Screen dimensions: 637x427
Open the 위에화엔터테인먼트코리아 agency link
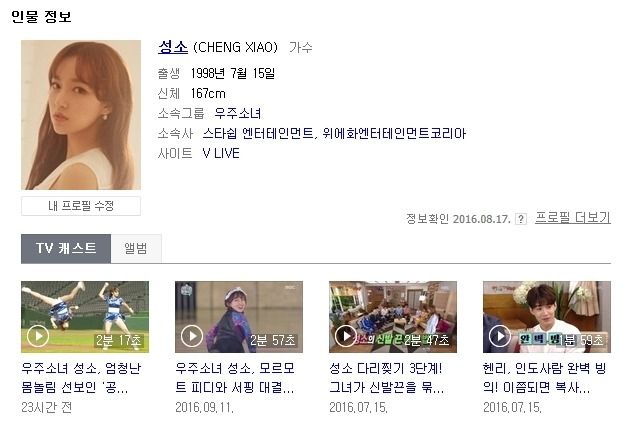point(394,133)
